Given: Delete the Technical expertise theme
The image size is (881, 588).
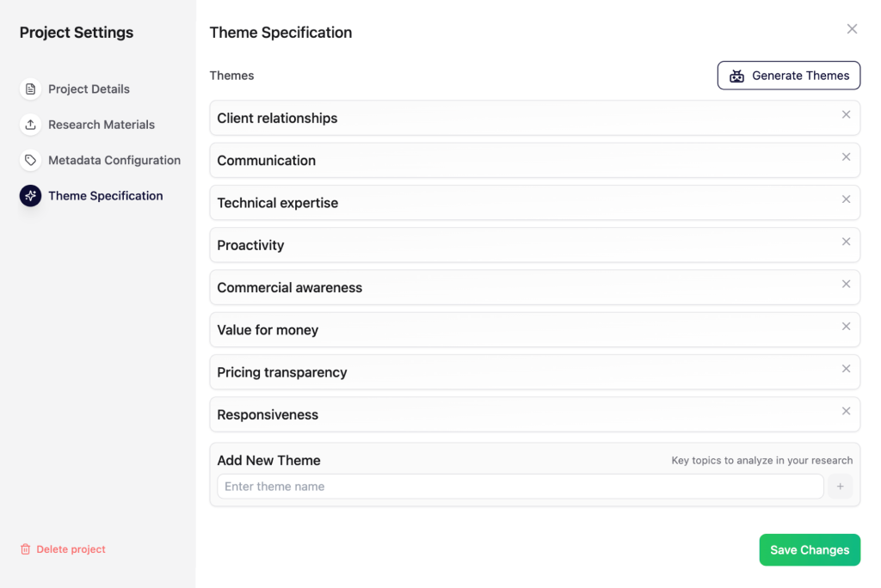Looking at the screenshot, I should [x=846, y=199].
